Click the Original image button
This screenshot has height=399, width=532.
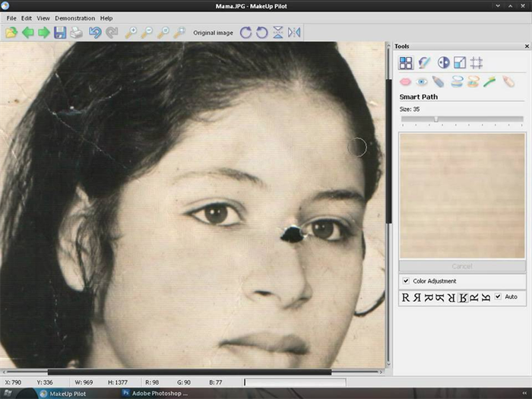tap(213, 33)
